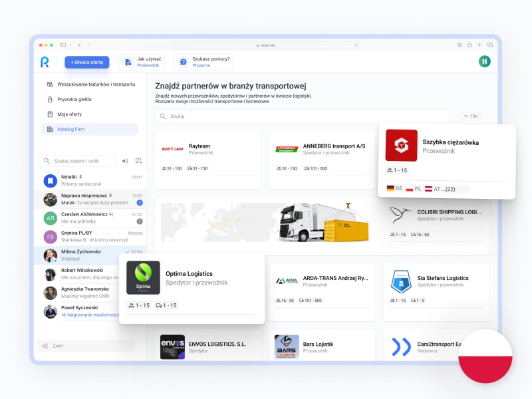The width and height of the screenshot is (532, 399).
Task: Open ENVOS LOGISTICS, S.L. card
Action: (207, 345)
